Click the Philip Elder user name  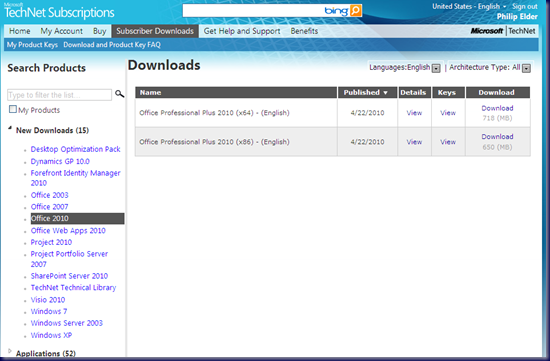[517, 16]
